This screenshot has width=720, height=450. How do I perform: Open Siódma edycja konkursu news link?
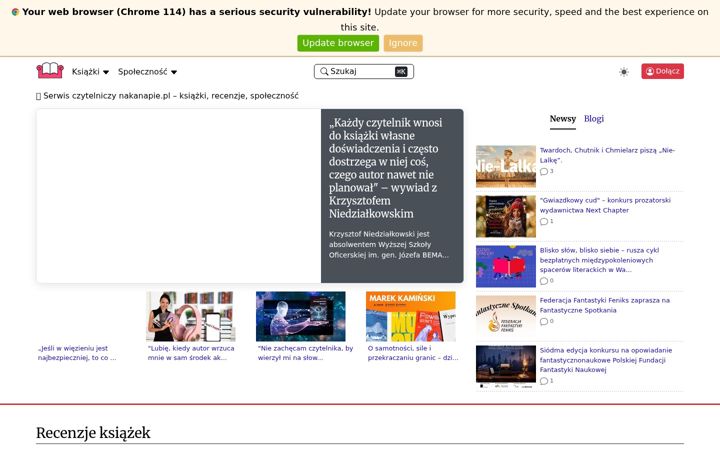[x=606, y=360]
